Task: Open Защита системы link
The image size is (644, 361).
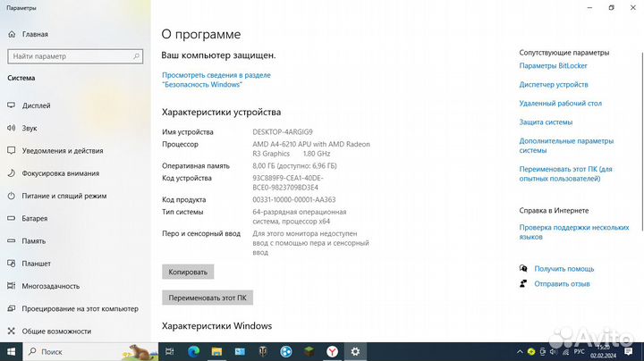Action: click(x=546, y=122)
